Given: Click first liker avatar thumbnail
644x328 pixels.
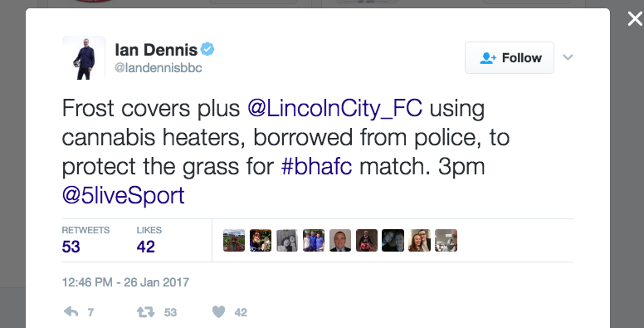Looking at the screenshot, I should pyautogui.click(x=234, y=241).
